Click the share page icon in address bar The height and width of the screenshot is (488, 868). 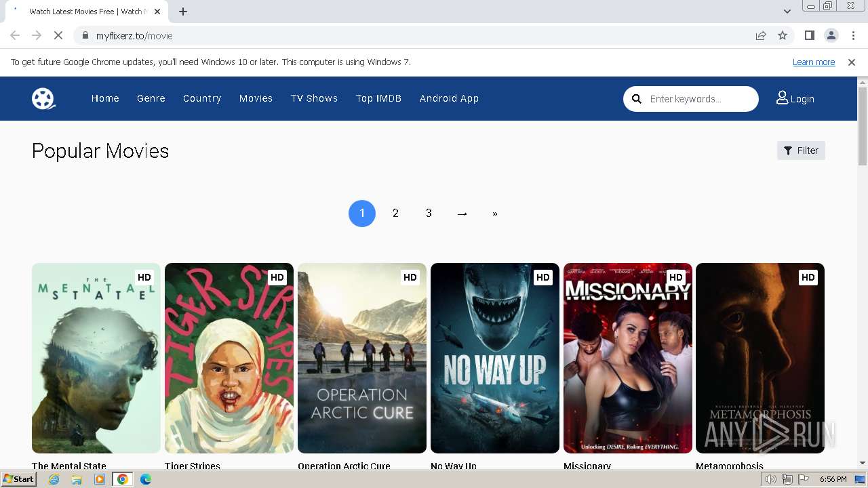click(x=761, y=35)
